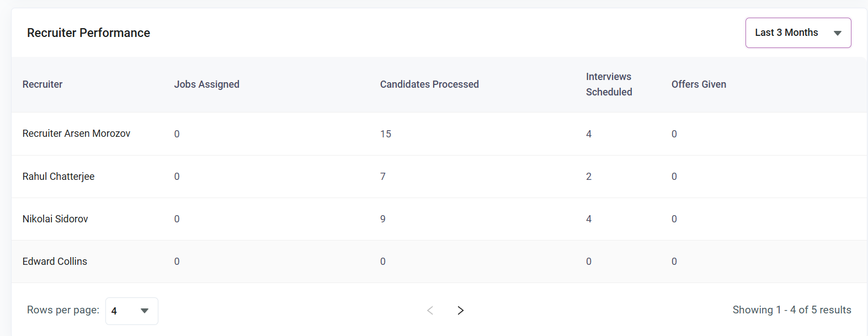Open the Rows per page selector
Screen dimensions: 868x336
coord(131,311)
